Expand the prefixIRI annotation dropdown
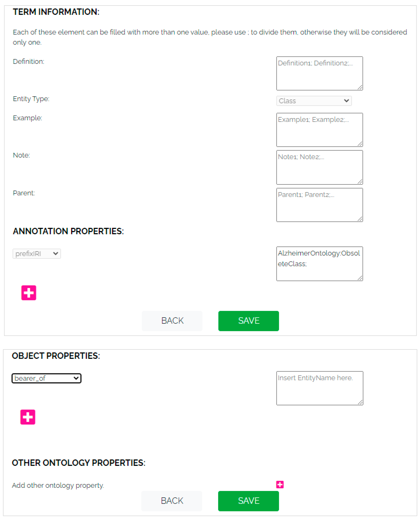The width and height of the screenshot is (420, 520). coord(37,254)
